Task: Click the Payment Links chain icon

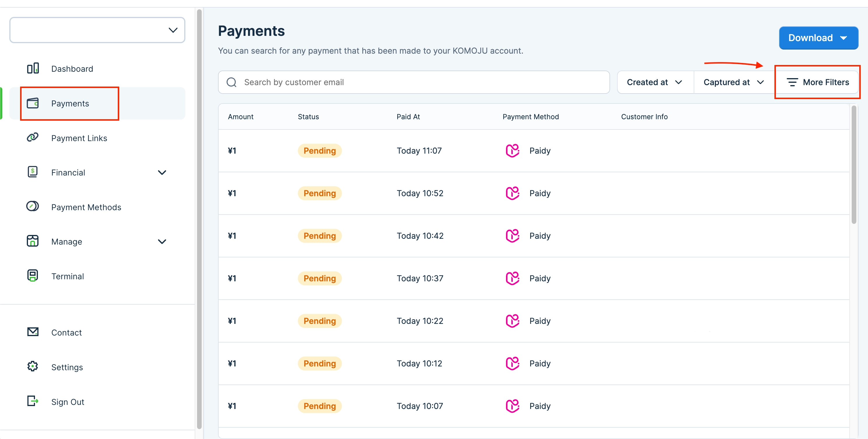Action: [x=33, y=138]
